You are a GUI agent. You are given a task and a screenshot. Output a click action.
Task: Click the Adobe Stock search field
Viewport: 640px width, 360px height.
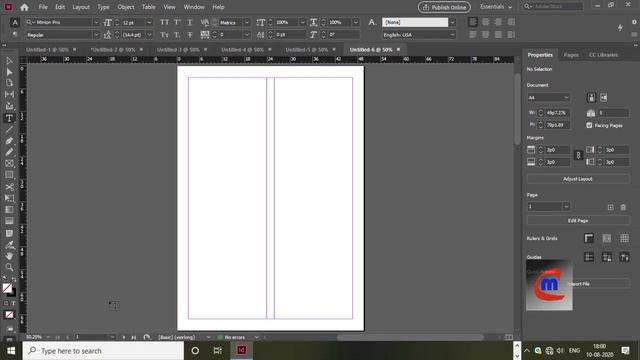tap(553, 7)
